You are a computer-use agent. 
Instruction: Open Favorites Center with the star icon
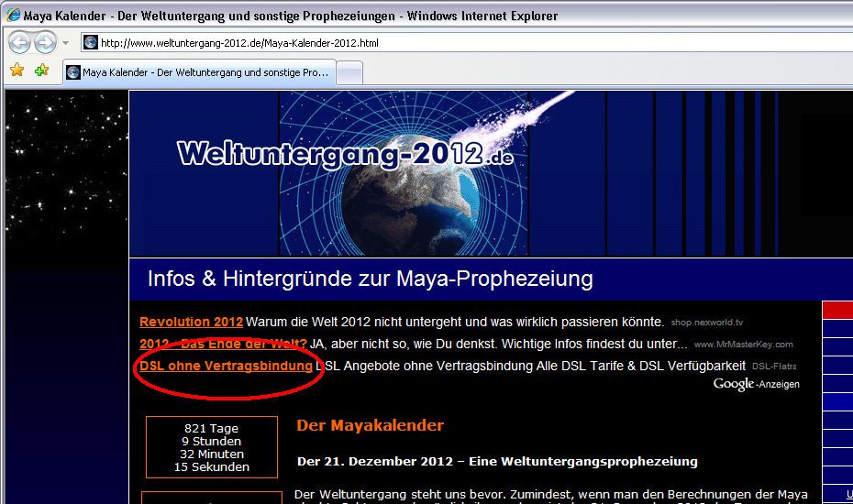17,71
